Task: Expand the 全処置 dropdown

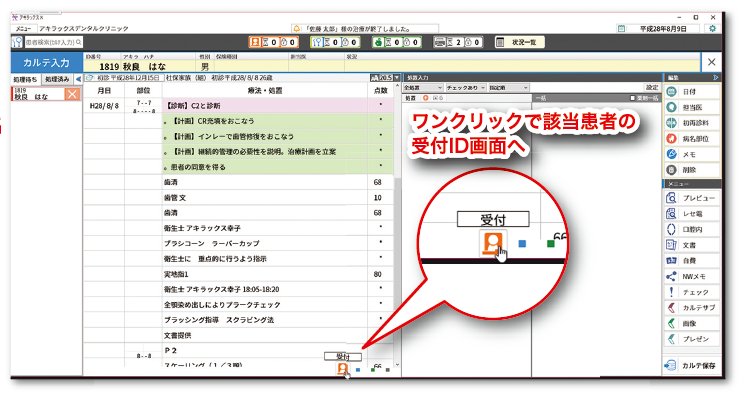Action: point(423,87)
